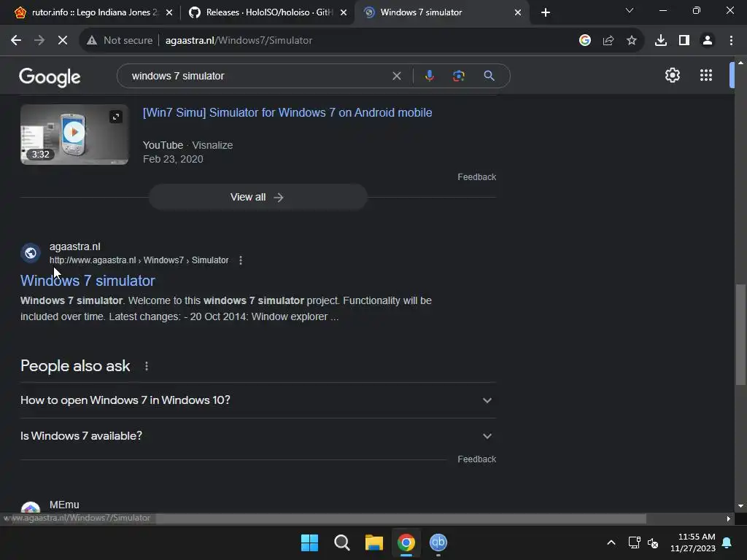
Task: Switch to Chrome in taskbar
Action: 406,542
